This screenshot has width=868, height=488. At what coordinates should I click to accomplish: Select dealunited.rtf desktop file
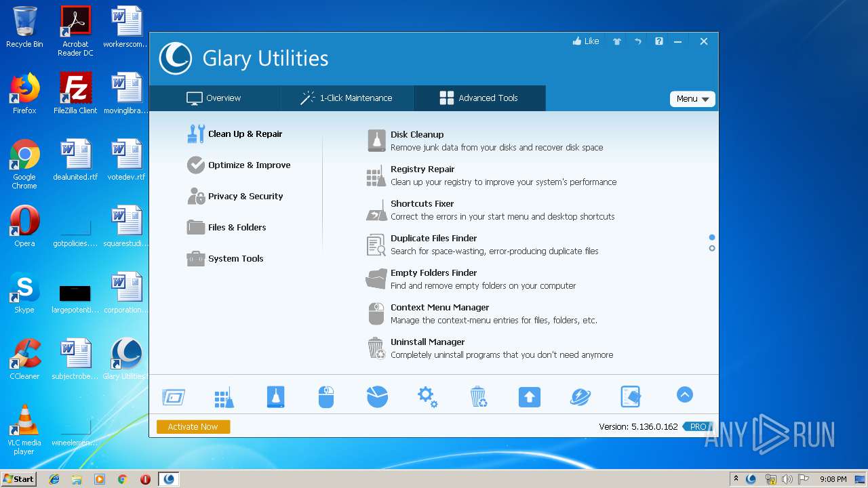75,160
